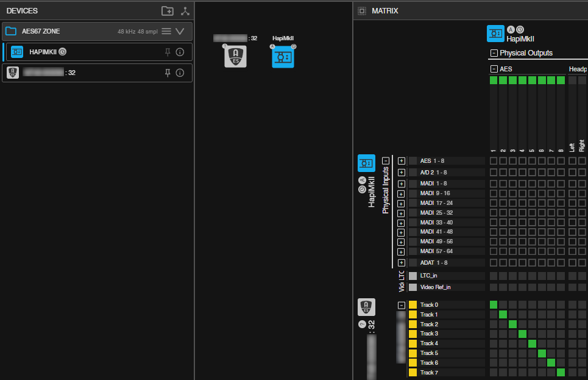Toggle the Track 2 to AES output 3 crosspoint
Image resolution: width=588 pixels, height=380 pixels.
click(512, 324)
